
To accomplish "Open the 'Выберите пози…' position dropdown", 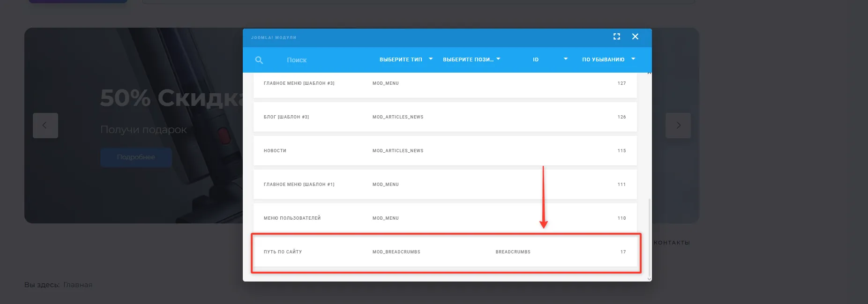I will [471, 59].
